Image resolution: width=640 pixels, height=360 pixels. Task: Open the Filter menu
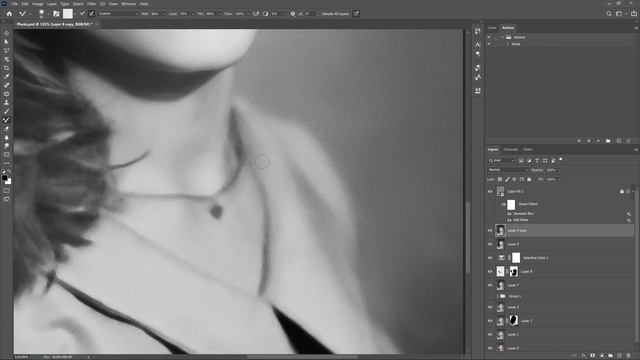click(x=91, y=4)
